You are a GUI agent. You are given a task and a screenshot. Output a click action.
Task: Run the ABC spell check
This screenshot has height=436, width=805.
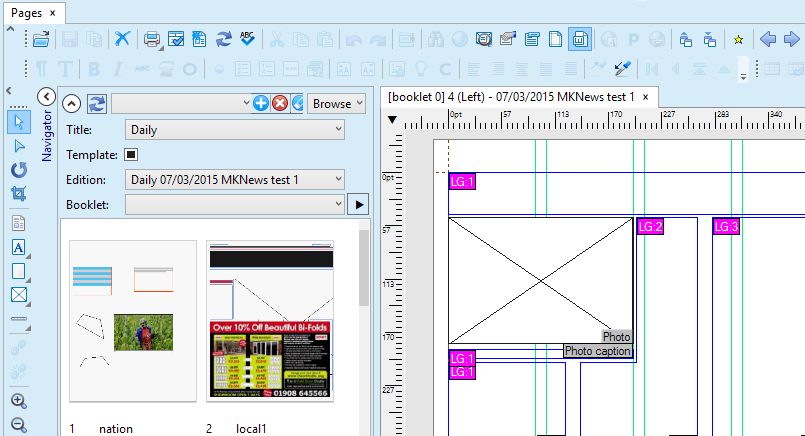(x=247, y=39)
